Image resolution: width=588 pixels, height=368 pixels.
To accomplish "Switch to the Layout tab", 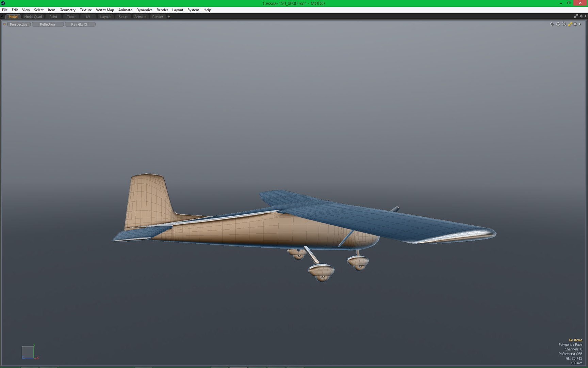I will click(105, 17).
